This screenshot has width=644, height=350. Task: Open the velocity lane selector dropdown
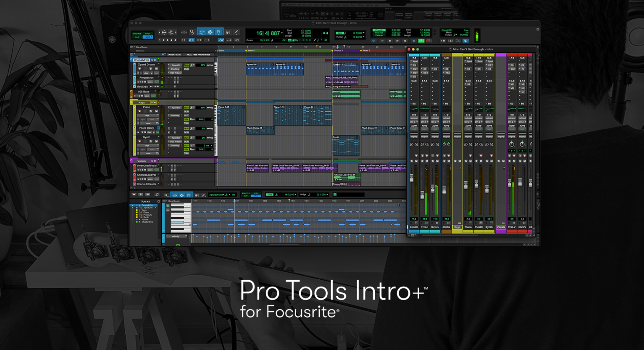176,236
